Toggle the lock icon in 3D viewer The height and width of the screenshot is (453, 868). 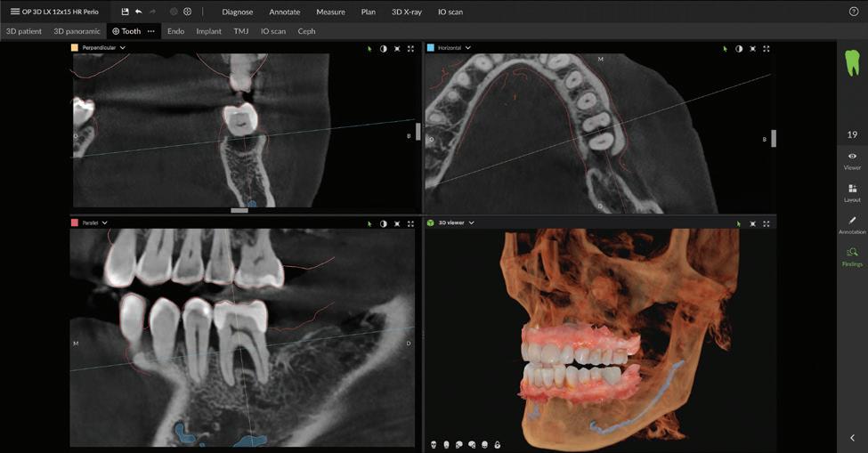click(x=498, y=445)
